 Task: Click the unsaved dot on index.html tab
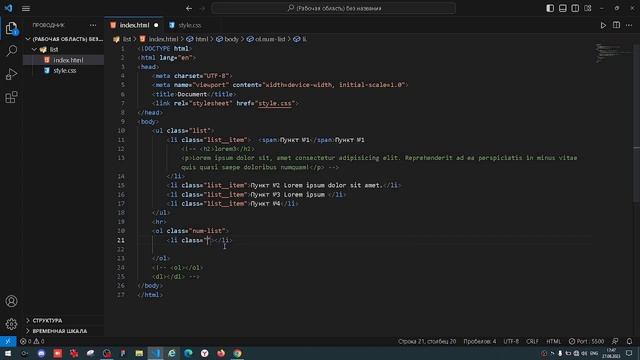click(x=156, y=25)
